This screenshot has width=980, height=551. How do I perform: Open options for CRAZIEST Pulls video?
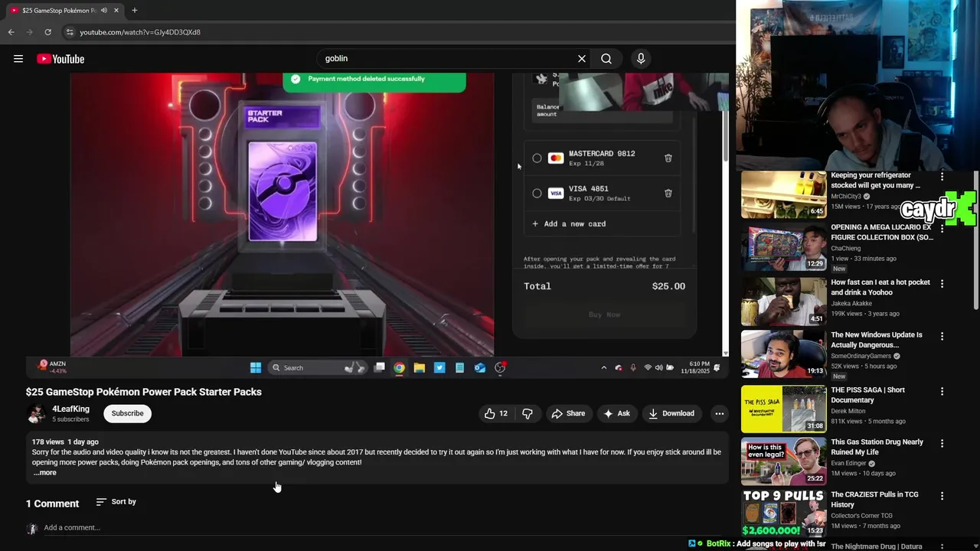(942, 496)
